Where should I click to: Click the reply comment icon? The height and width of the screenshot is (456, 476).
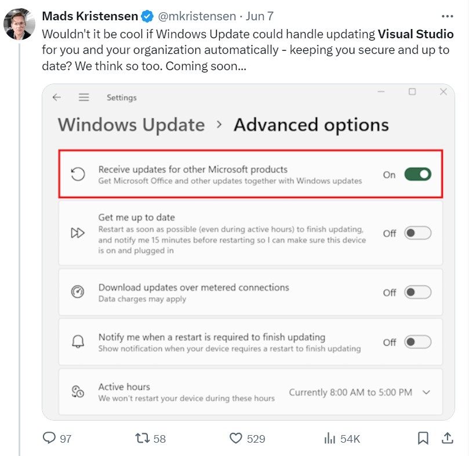[50, 438]
